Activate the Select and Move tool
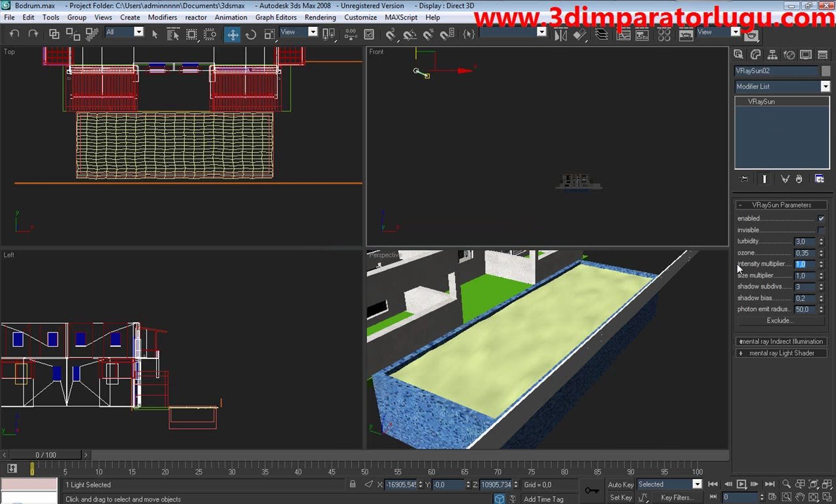This screenshot has width=836, height=504. [233, 34]
